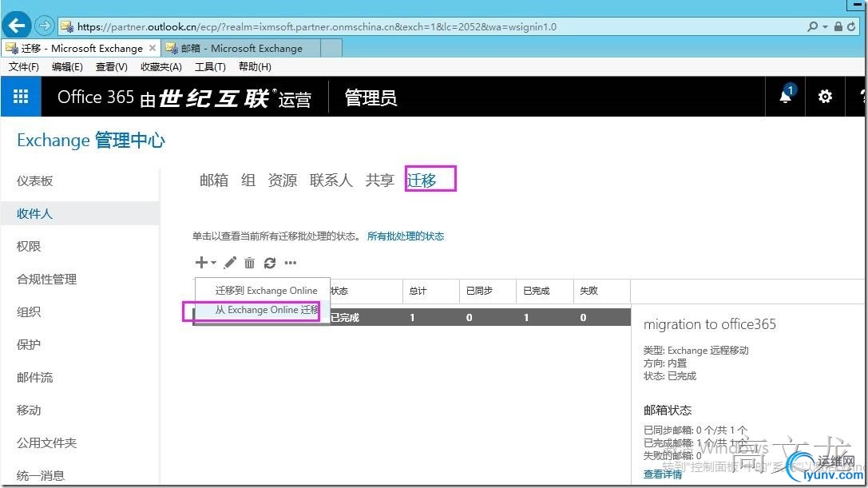Open a new blank browser tab
868x488 pixels.
pyautogui.click(x=331, y=48)
